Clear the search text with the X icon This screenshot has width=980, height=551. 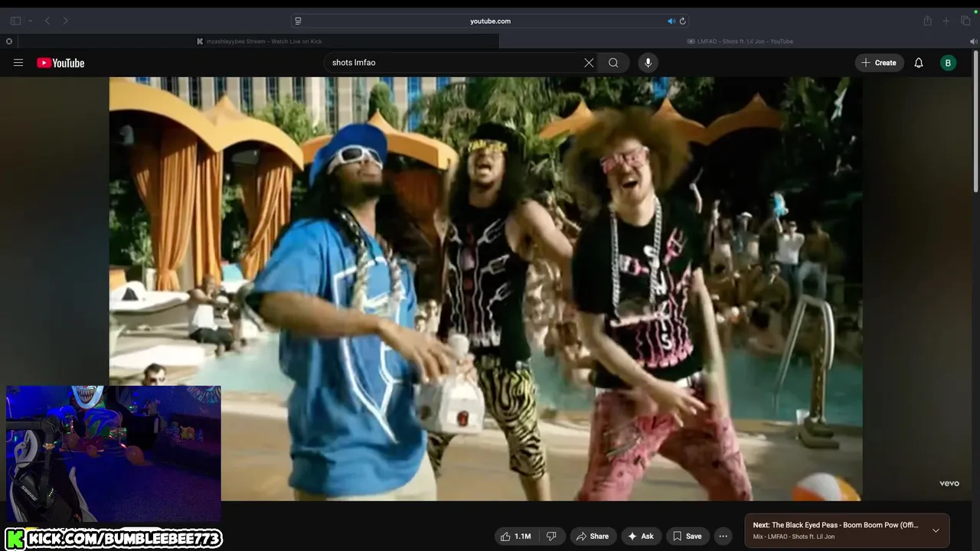pyautogui.click(x=589, y=63)
